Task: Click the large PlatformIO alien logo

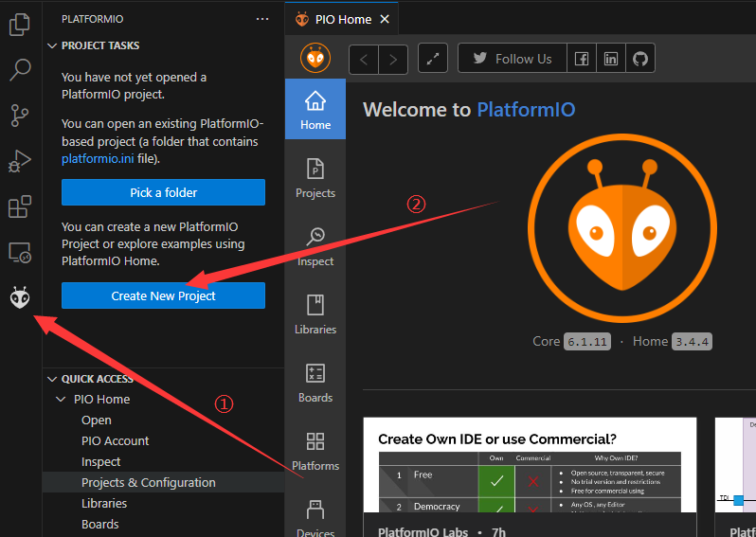Action: coord(622,228)
